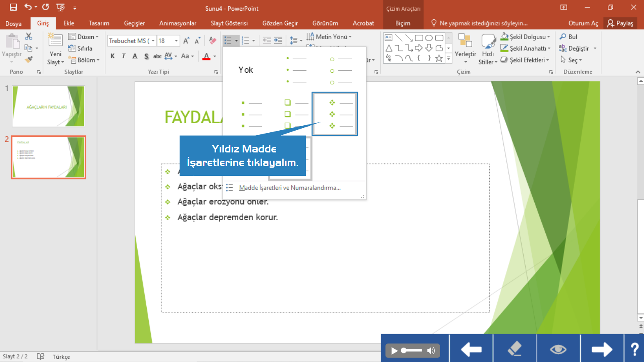The width and height of the screenshot is (644, 362).
Task: Click the red font color A button
Action: [x=206, y=56]
